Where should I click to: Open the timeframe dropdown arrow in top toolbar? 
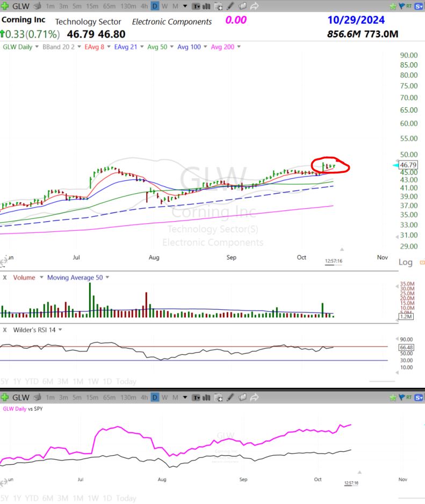coord(185,6)
